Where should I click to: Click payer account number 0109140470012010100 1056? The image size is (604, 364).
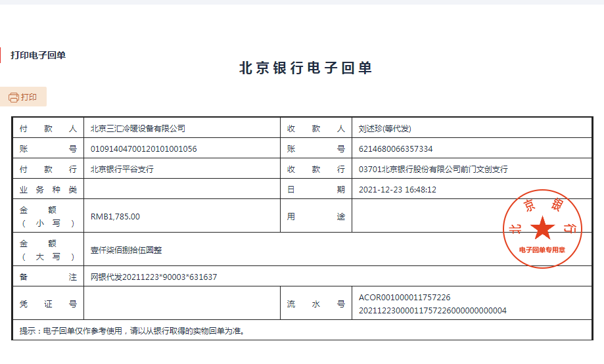[x=144, y=149]
